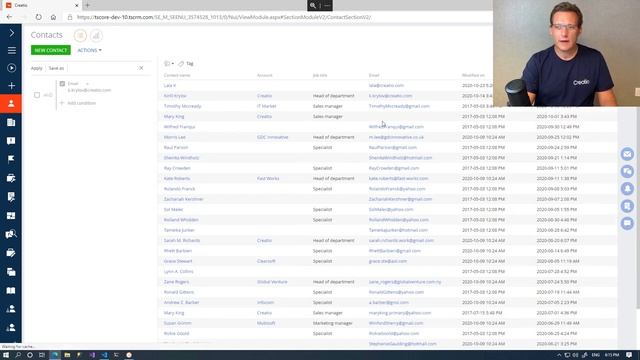This screenshot has height=360, width=640.
Task: Open the flag icon section in sidebar
Action: [11, 159]
